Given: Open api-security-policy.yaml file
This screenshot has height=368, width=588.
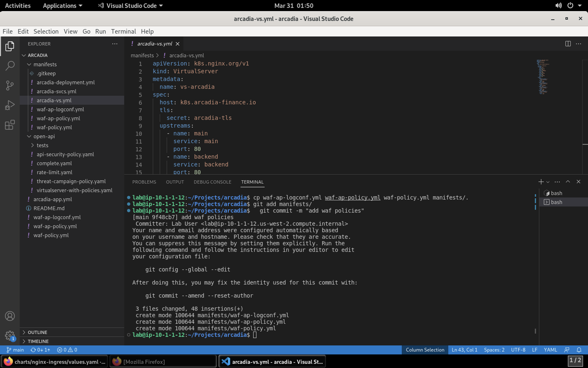Looking at the screenshot, I should tap(65, 154).
